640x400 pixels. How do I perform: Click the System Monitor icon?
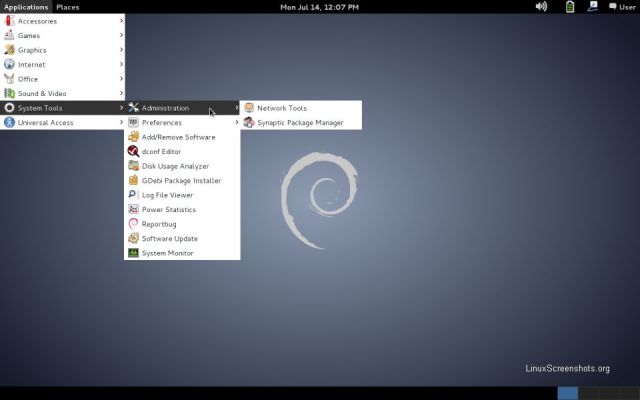point(133,253)
